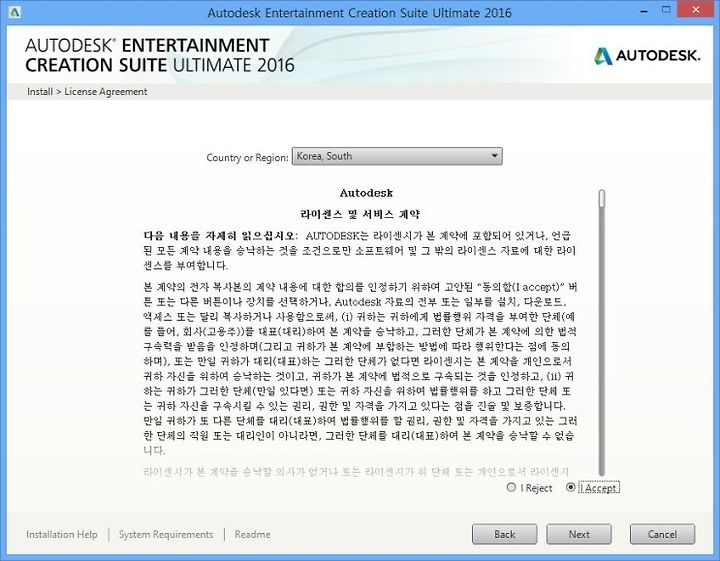
Task: Close the installer window
Action: (696, 10)
